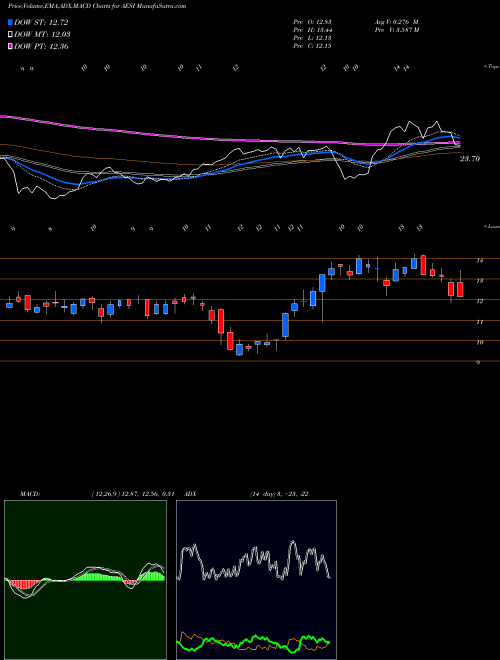Click the 'Pre C: 12.15' value
This screenshot has width=500, height=660.
point(312,46)
